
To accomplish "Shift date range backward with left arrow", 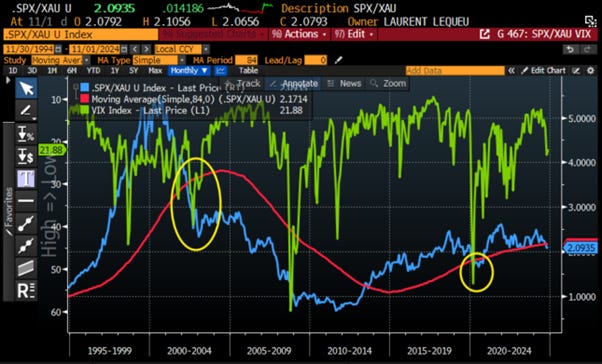I will pyautogui.click(x=135, y=49).
